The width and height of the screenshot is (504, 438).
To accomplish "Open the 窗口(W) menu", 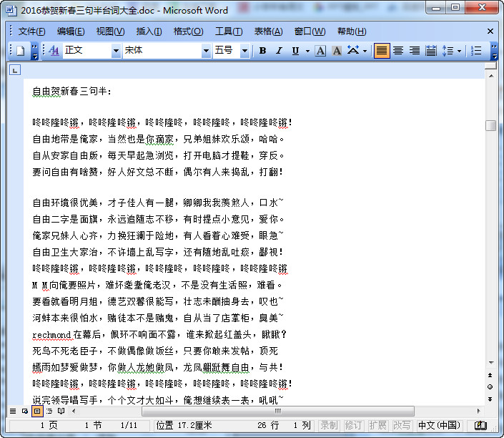I will [310, 31].
